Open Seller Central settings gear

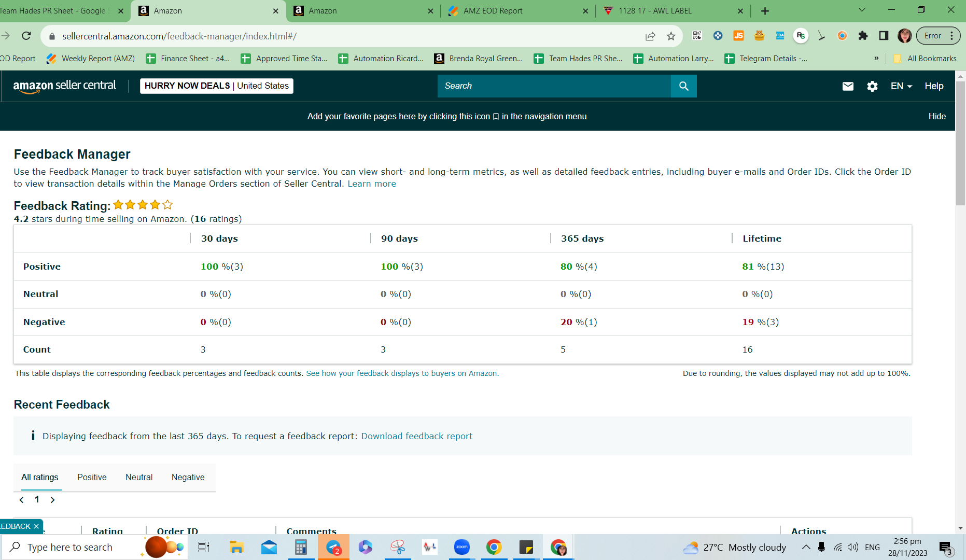coord(872,86)
